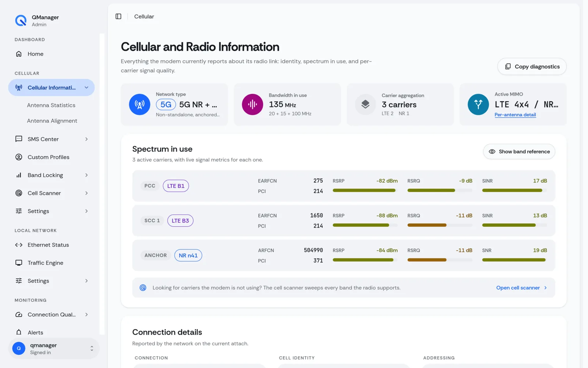
Task: Click the Band Locking bars icon
Action: click(19, 175)
